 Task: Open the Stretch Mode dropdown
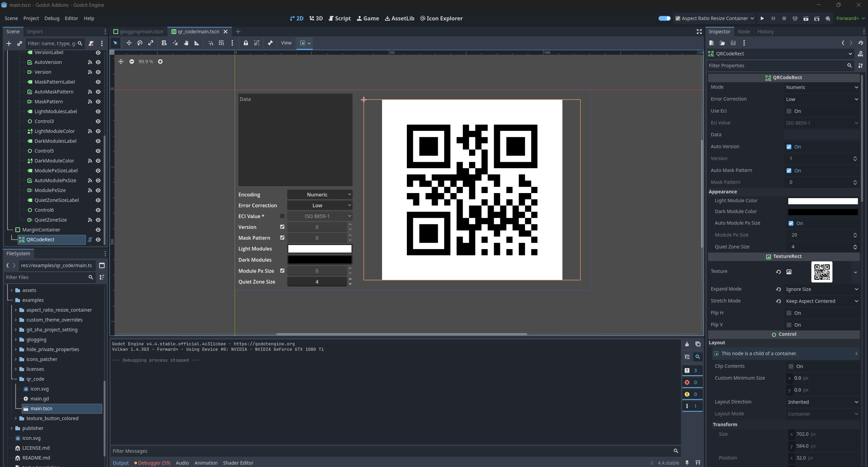tap(822, 301)
